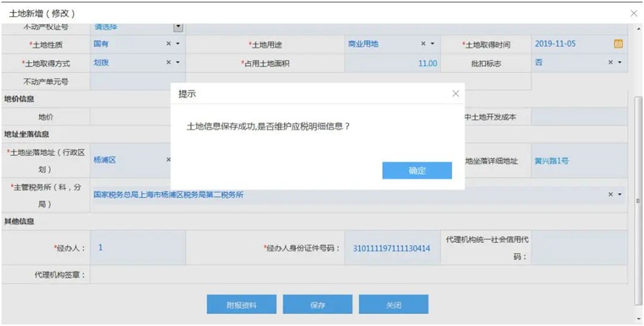Click the 国家税务总局上海市杨浦区税务局第二税务所 value
The width and height of the screenshot is (644, 326).
(168, 195)
